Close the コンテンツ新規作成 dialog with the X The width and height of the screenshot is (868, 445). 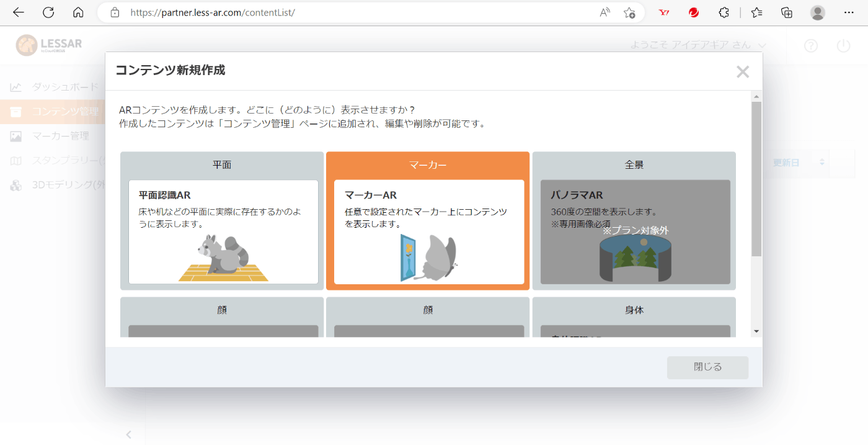coord(743,72)
